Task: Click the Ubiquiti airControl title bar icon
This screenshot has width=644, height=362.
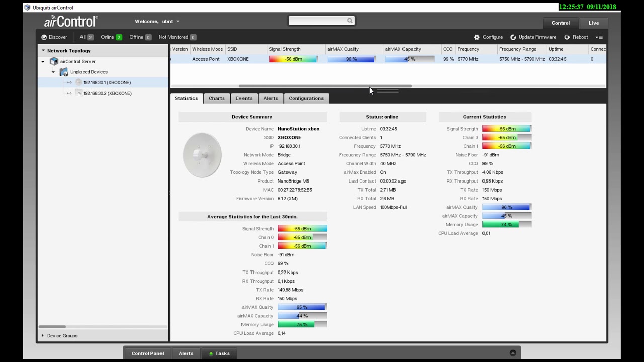Action: pyautogui.click(x=27, y=7)
